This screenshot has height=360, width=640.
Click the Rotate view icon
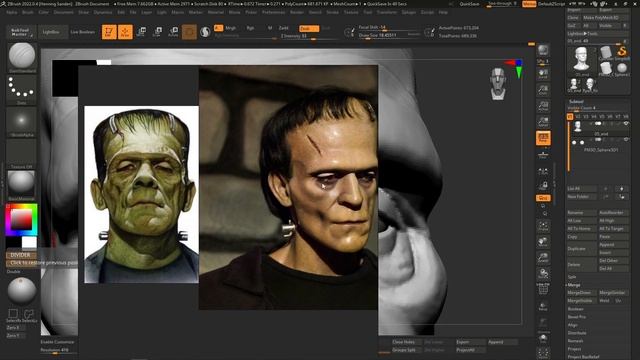(543, 274)
